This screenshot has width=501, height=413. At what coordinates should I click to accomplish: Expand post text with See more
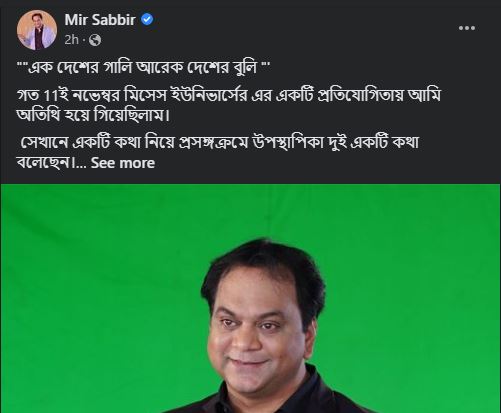click(x=123, y=163)
